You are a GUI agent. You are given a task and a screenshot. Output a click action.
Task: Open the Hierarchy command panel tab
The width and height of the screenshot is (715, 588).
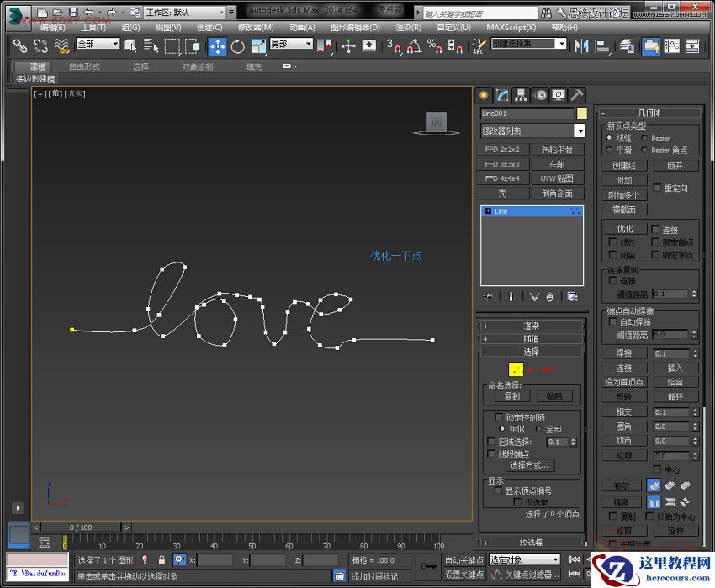click(x=521, y=95)
